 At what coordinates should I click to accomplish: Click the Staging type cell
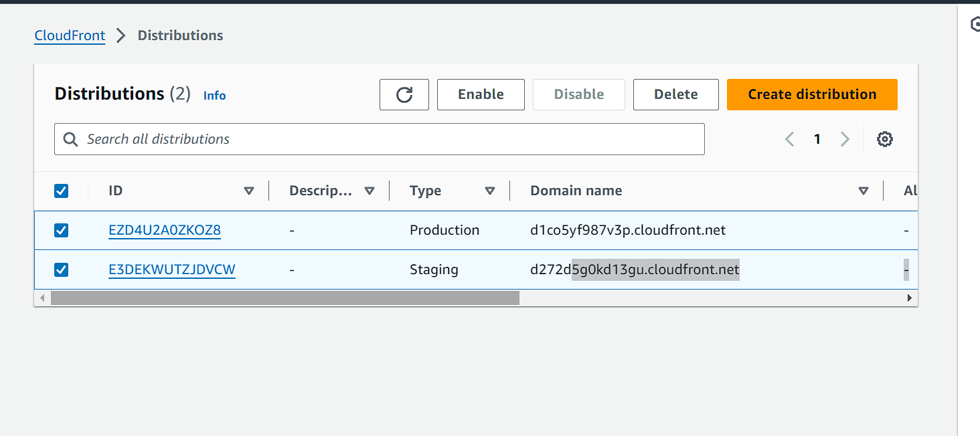434,270
